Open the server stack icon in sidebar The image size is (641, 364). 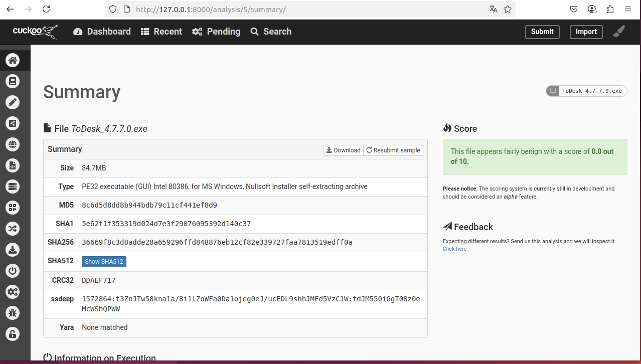(x=13, y=187)
